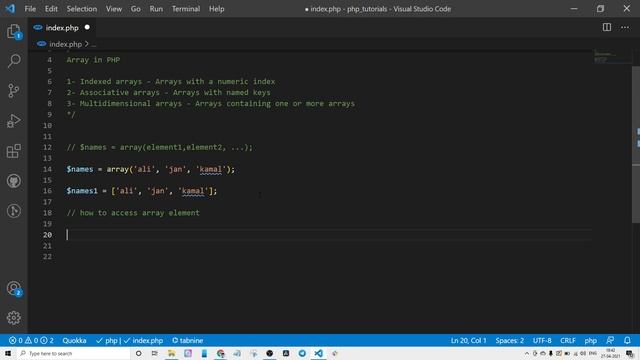Click the 'how to access array element' comment
The height and width of the screenshot is (360, 640).
pos(133,213)
